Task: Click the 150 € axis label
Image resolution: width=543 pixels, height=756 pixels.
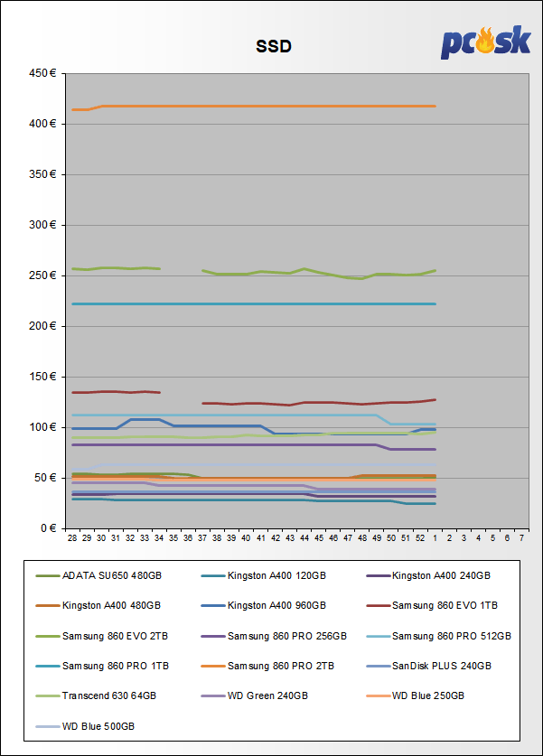Action: (x=42, y=377)
